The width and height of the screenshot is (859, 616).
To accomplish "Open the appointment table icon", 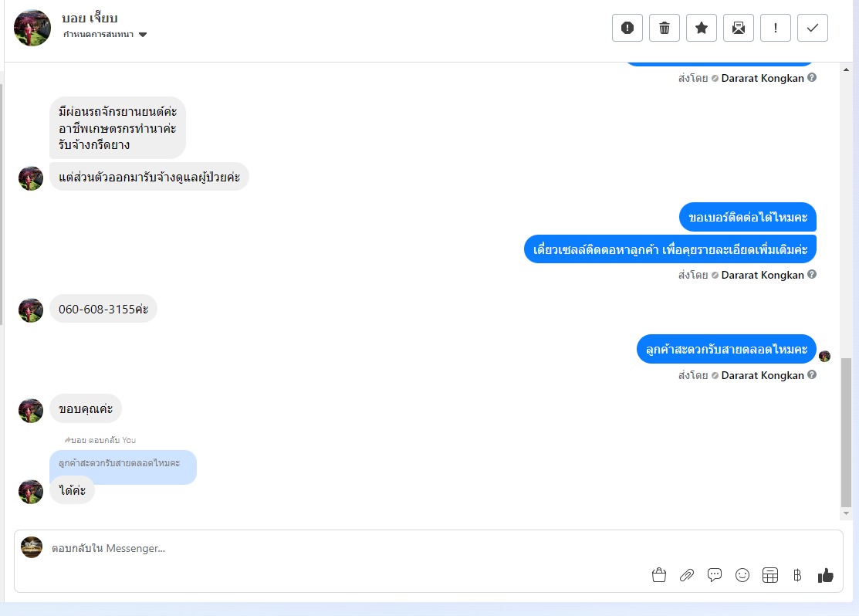I will click(x=769, y=575).
